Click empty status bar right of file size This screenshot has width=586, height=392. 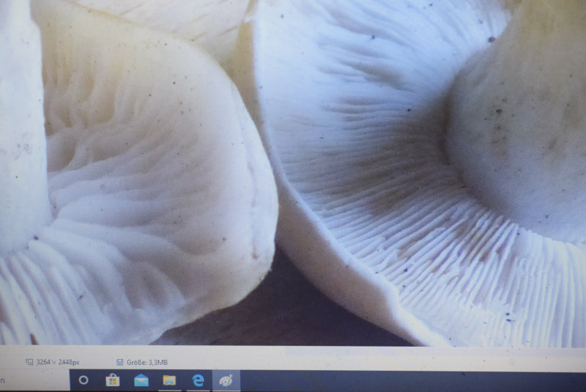(366, 362)
